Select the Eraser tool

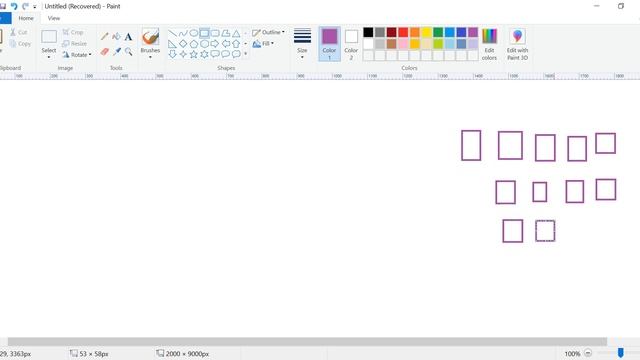[104, 51]
